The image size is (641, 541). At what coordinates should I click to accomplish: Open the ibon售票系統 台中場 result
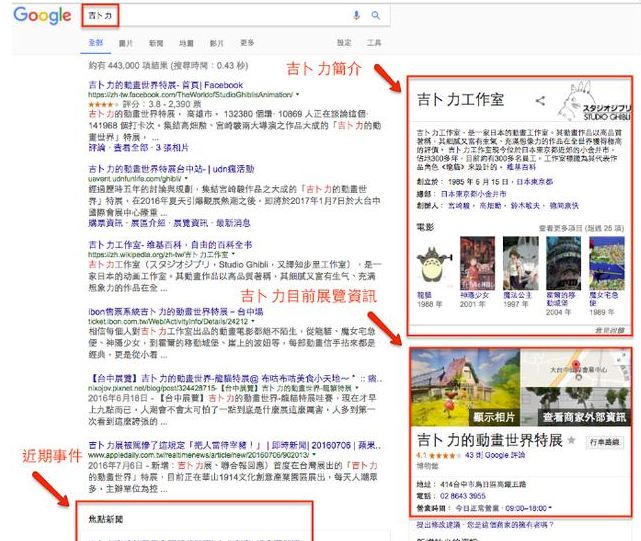[176, 312]
